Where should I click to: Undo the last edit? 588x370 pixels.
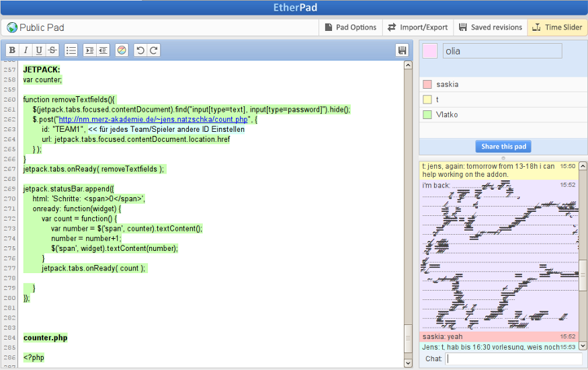click(140, 50)
